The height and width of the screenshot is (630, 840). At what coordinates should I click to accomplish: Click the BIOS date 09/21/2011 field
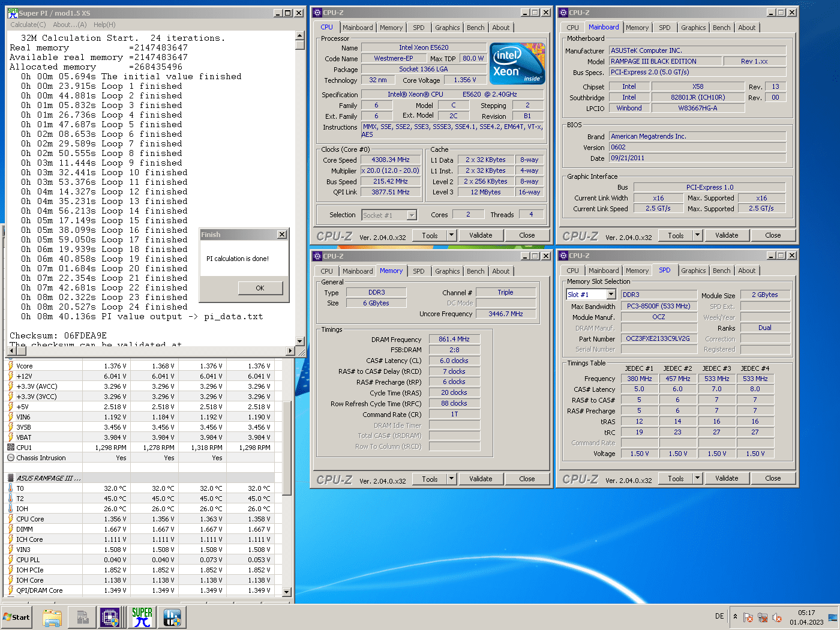(x=698, y=158)
